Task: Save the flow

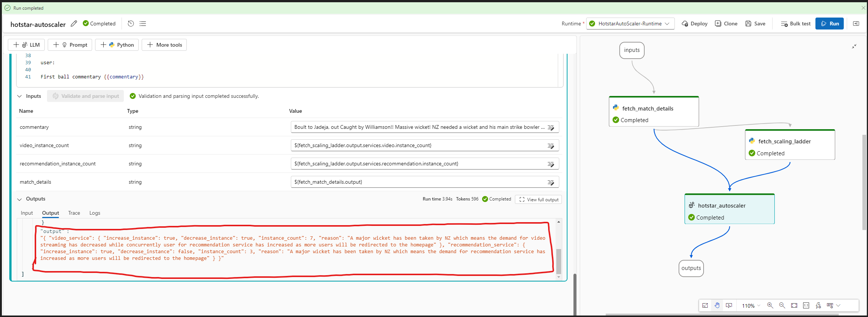Action: [x=755, y=24]
